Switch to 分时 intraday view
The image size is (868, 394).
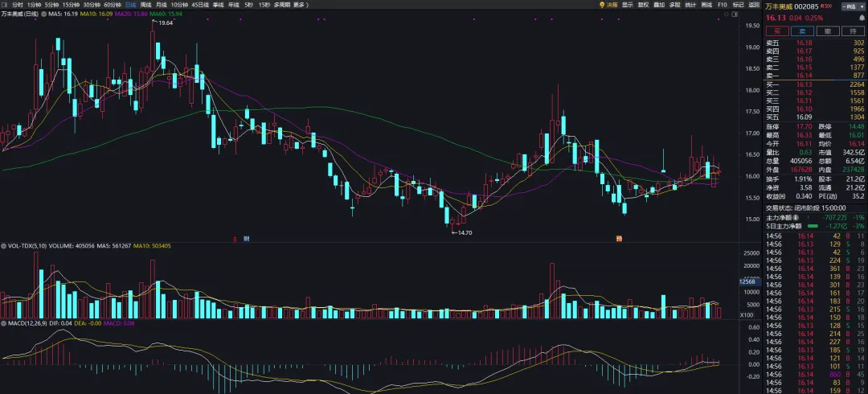pos(17,5)
